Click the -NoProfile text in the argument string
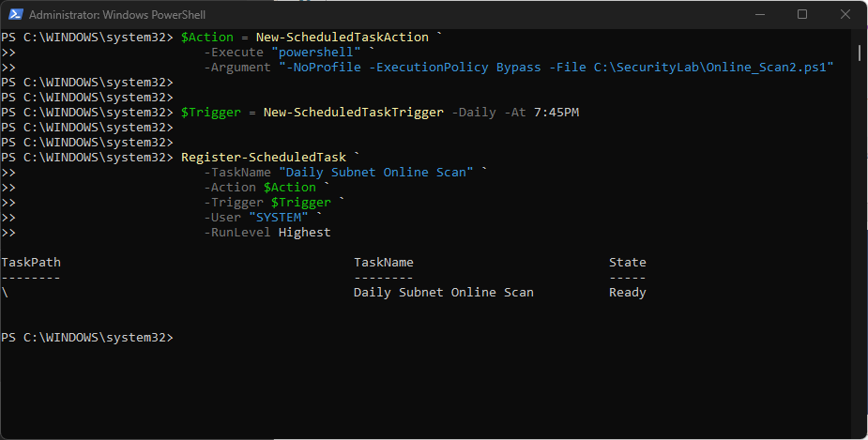The height and width of the screenshot is (440, 868). [x=324, y=67]
